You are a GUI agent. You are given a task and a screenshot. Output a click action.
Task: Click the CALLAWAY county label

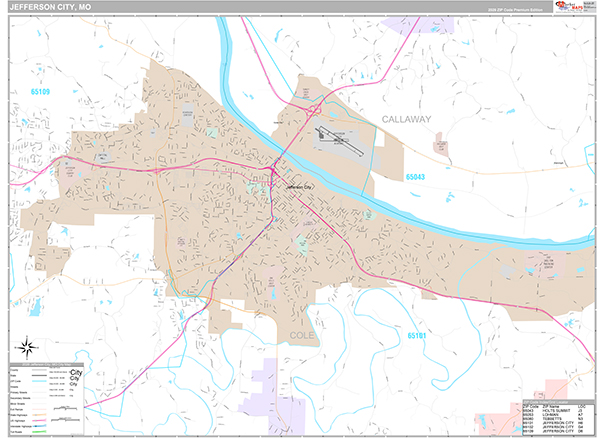click(405, 119)
